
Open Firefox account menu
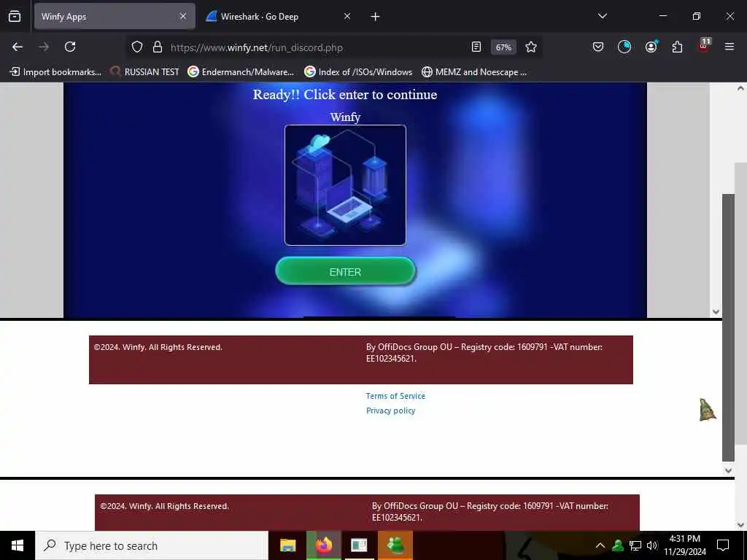pyautogui.click(x=651, y=47)
